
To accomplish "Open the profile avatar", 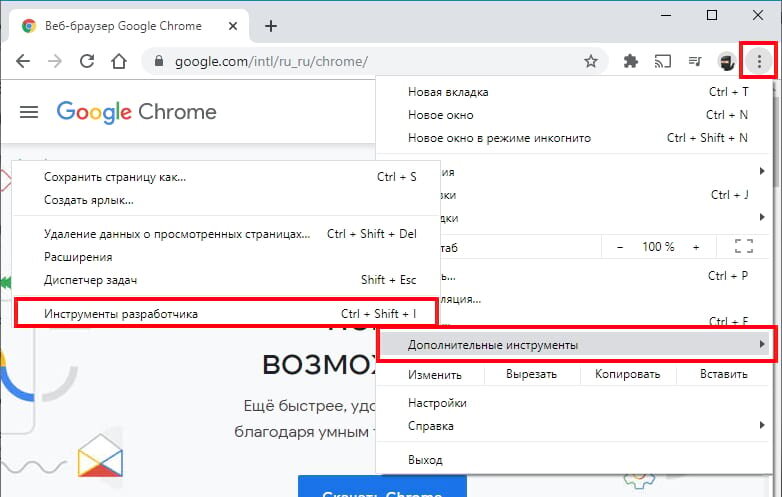I will [x=727, y=61].
